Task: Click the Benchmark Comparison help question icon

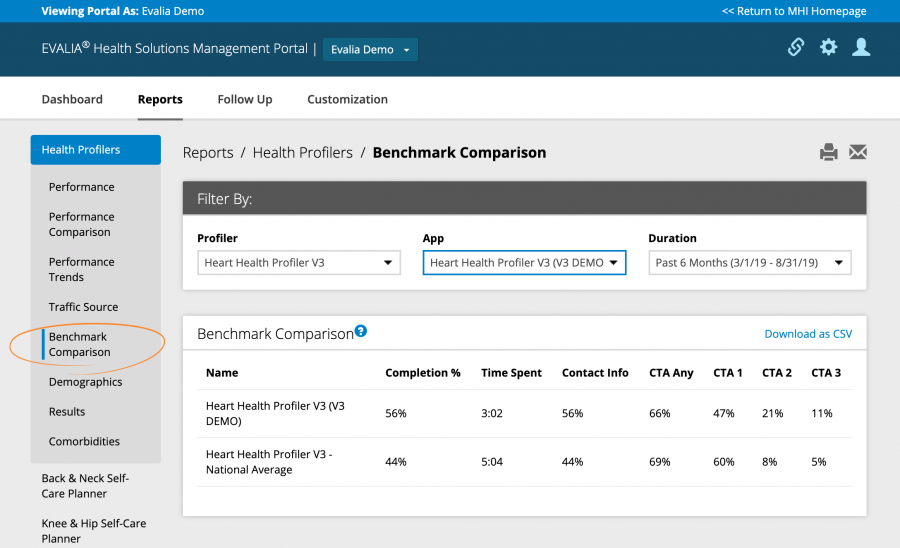Action: point(360,331)
